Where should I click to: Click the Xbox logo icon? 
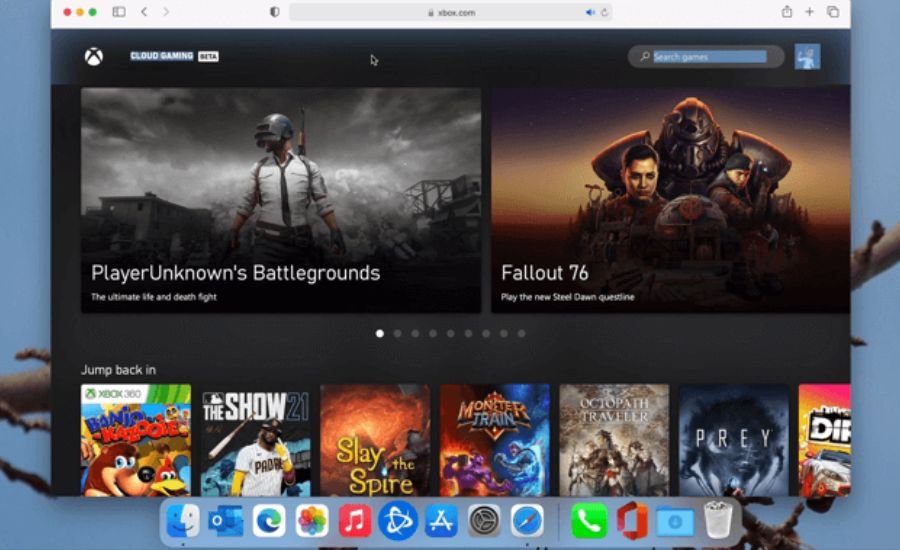94,56
